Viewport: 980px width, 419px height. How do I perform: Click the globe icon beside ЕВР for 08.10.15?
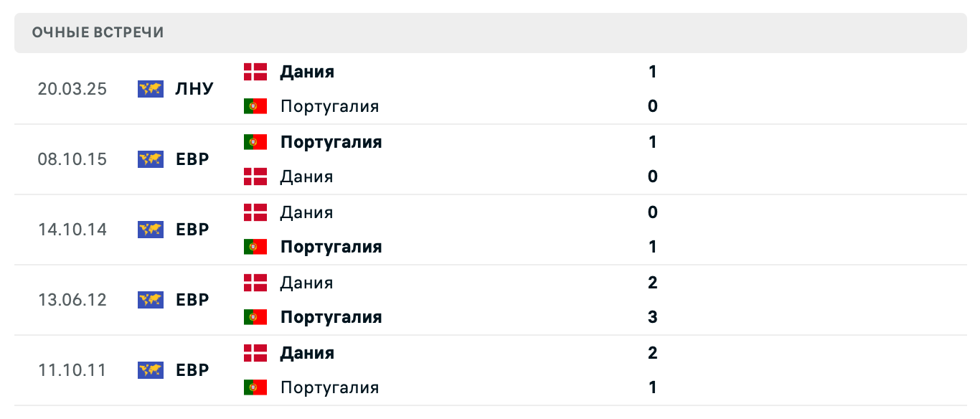coord(149,159)
